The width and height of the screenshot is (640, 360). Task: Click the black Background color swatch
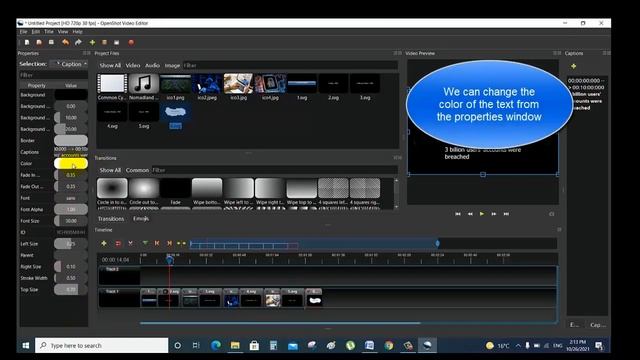[x=71, y=95]
